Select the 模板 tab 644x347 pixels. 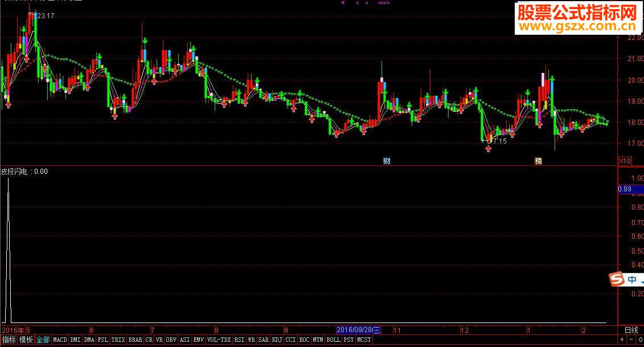pos(26,340)
